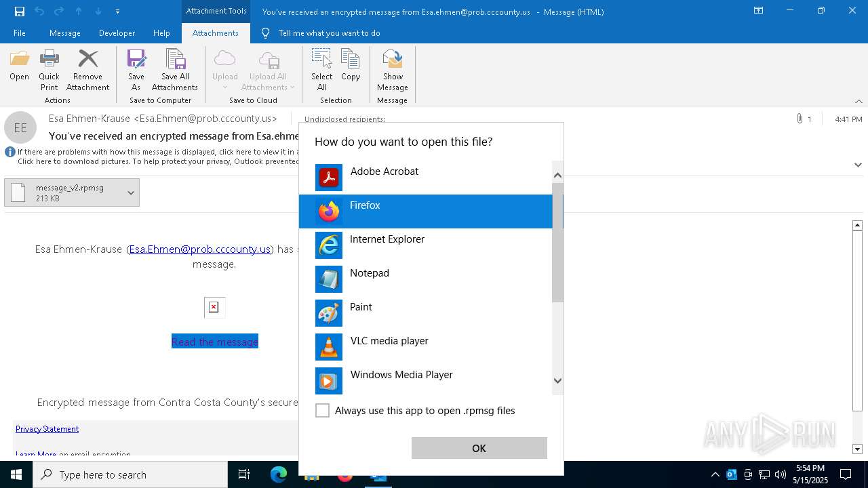The height and width of the screenshot is (488, 868).
Task: Open Ribbon Display Options in title bar
Action: click(758, 11)
